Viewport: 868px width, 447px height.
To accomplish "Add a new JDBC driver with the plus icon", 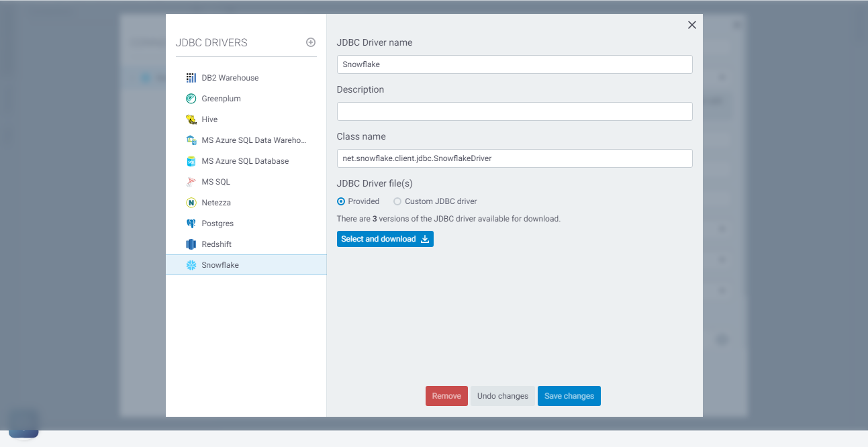I will point(310,42).
